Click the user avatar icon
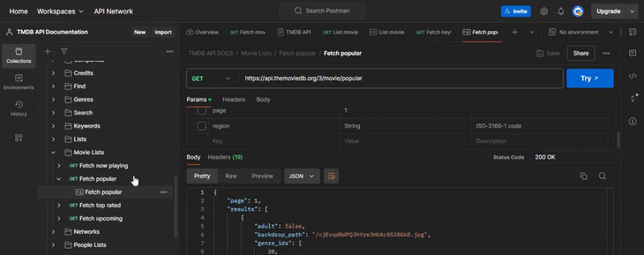Screen dimensions: 644x255 pos(578,11)
